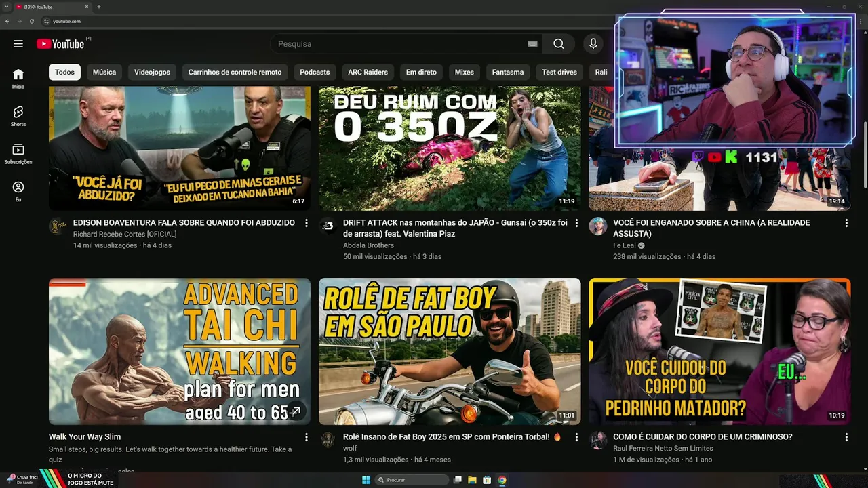Open Raul Ferreira Netto channel avatar

click(597, 440)
